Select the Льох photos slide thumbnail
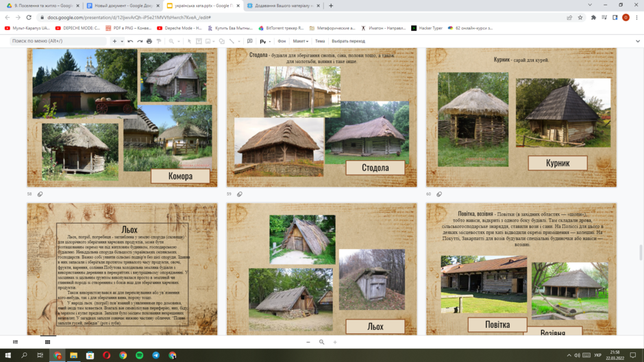 pyautogui.click(x=321, y=269)
